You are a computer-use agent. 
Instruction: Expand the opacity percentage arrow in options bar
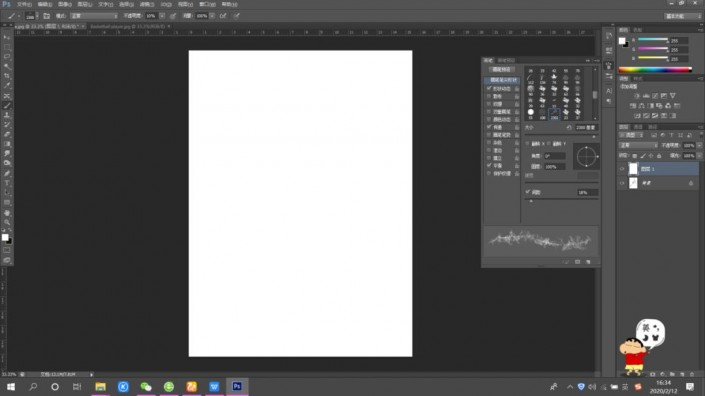coord(162,16)
